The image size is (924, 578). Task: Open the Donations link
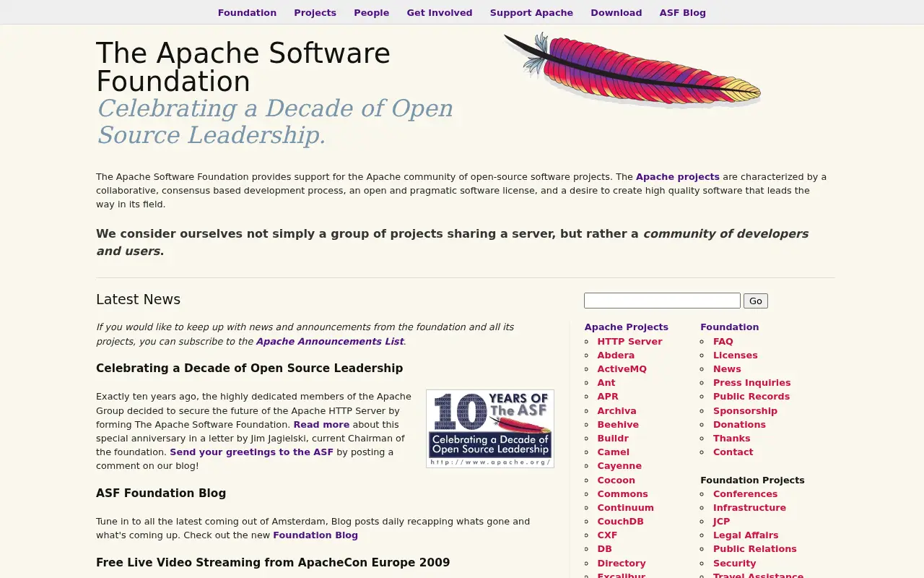coord(739,424)
